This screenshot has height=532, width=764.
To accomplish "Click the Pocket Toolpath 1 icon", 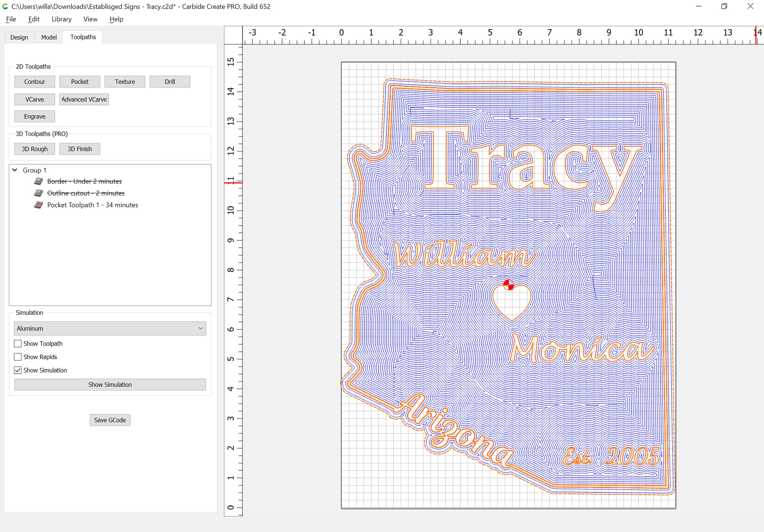I will (x=39, y=205).
